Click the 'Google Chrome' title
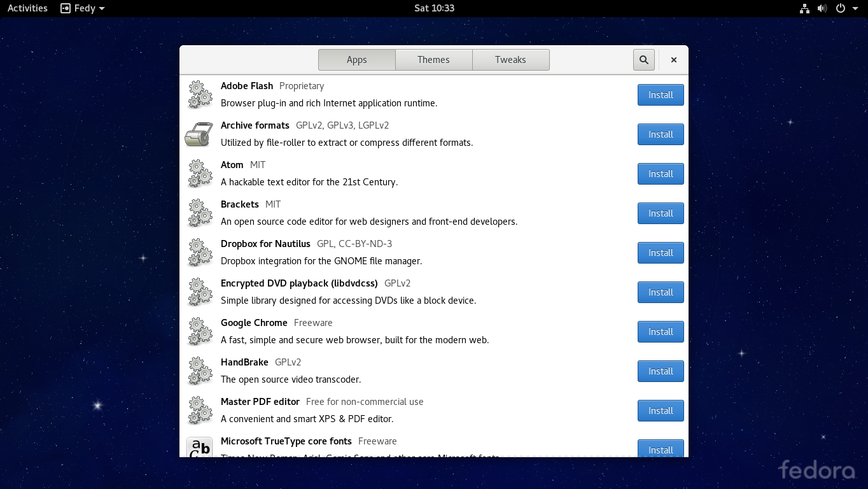The image size is (868, 489). (254, 323)
